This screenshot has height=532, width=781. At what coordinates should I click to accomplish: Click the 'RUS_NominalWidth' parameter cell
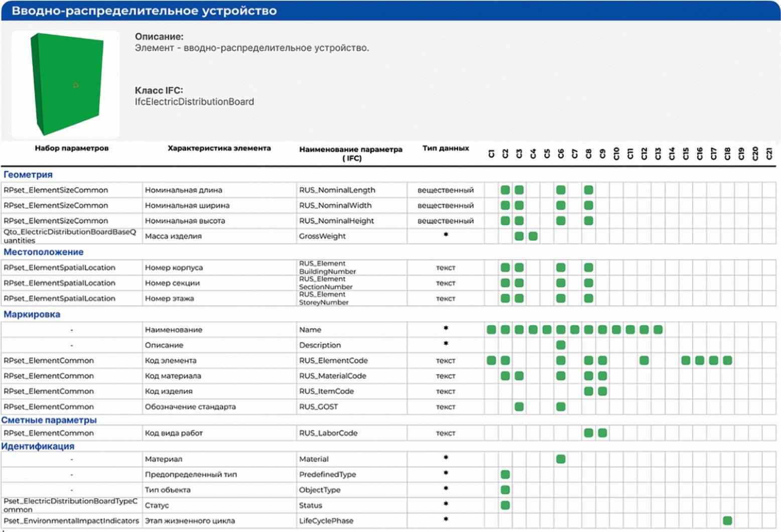click(351, 205)
